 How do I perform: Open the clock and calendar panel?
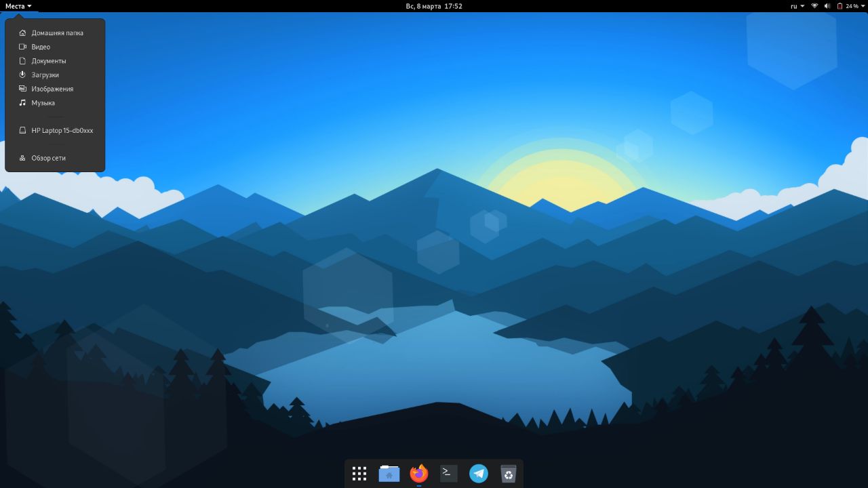(434, 6)
